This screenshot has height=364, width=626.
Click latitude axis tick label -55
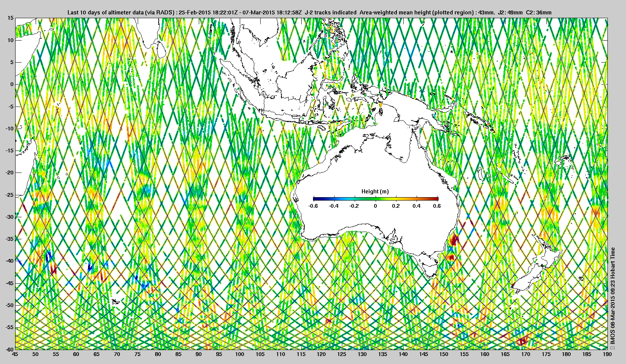point(9,327)
